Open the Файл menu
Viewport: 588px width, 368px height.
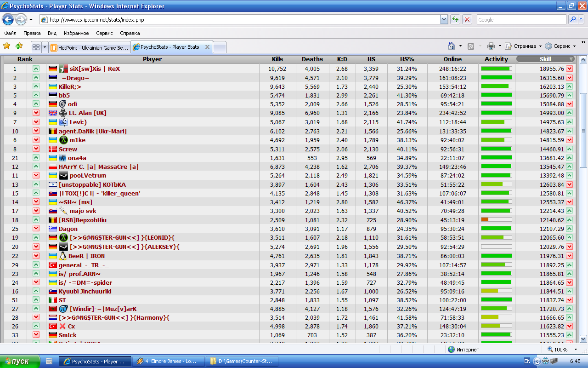[10, 33]
